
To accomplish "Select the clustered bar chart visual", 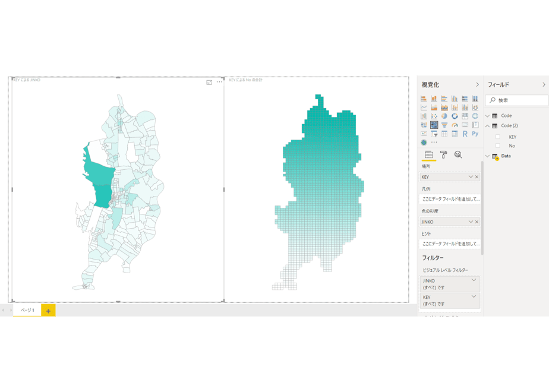I will [x=444, y=99].
